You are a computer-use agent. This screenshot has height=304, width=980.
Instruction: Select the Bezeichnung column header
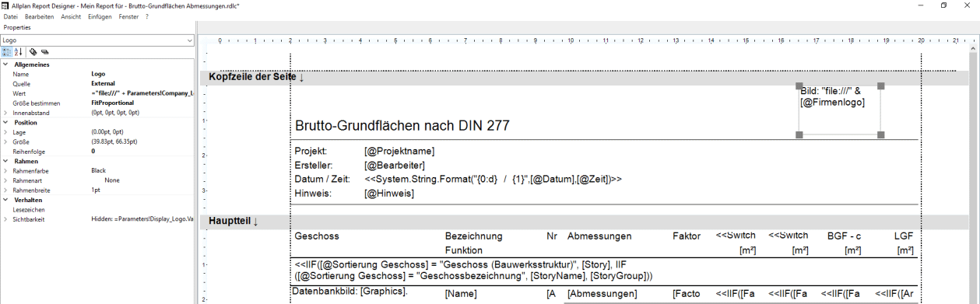pos(474,236)
